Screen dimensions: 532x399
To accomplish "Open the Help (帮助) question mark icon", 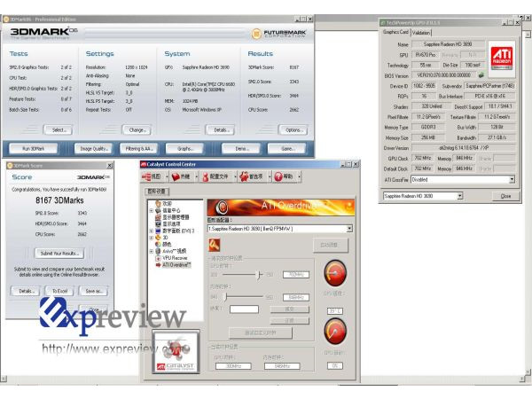I will coord(284,176).
